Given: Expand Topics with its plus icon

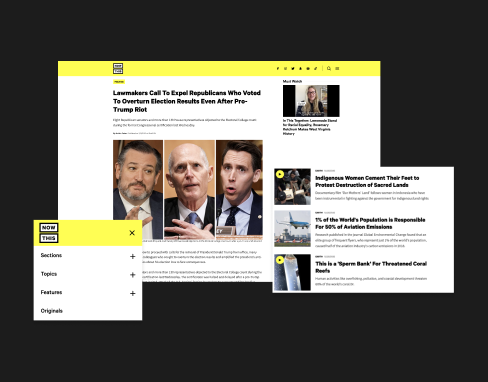Looking at the screenshot, I should pos(133,275).
